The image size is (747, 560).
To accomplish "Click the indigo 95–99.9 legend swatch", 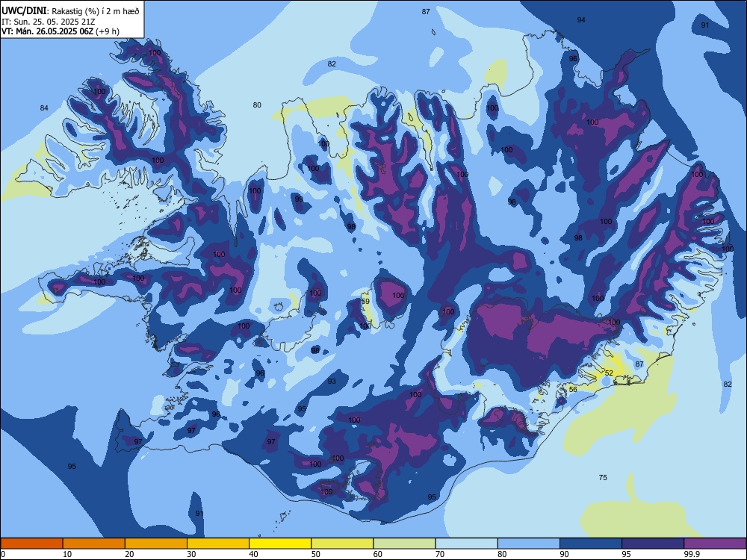I will click(x=653, y=544).
